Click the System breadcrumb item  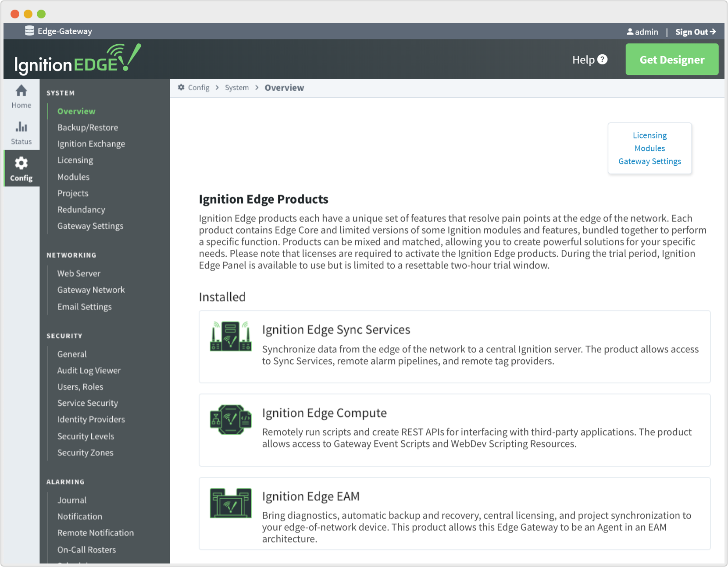click(237, 88)
